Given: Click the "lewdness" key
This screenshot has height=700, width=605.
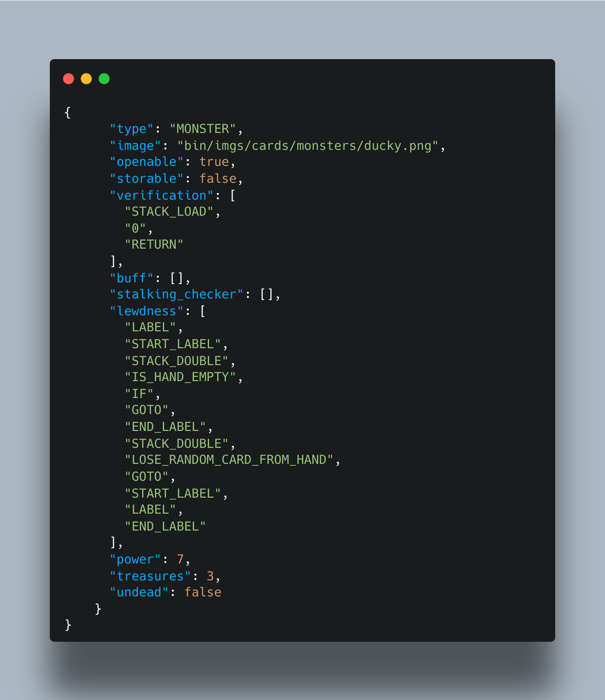Looking at the screenshot, I should 147,311.
